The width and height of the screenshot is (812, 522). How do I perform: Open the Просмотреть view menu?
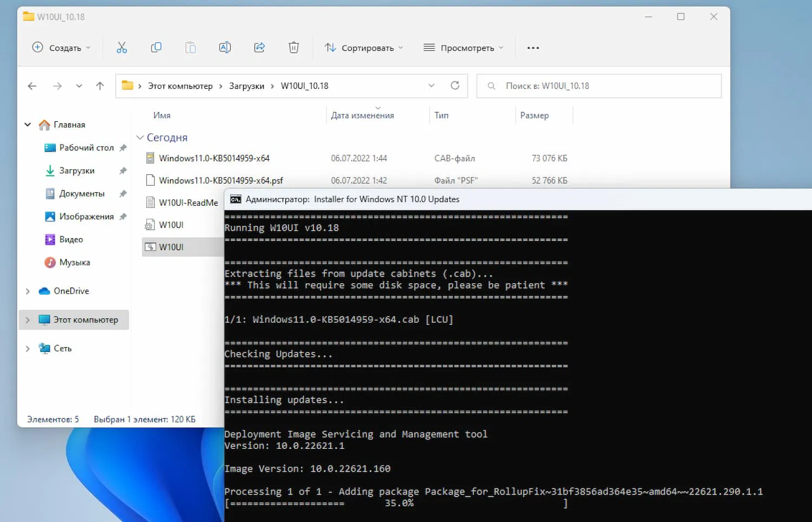point(463,48)
